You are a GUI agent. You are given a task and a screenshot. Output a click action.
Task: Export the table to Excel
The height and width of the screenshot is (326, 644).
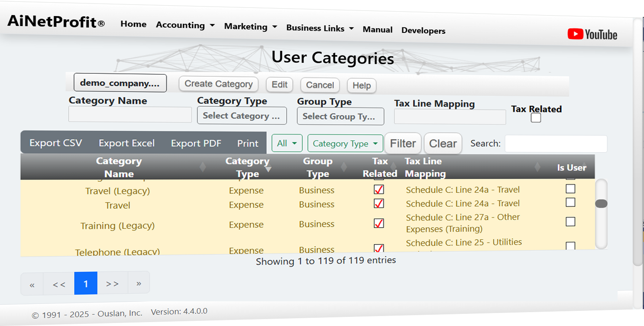coord(126,143)
